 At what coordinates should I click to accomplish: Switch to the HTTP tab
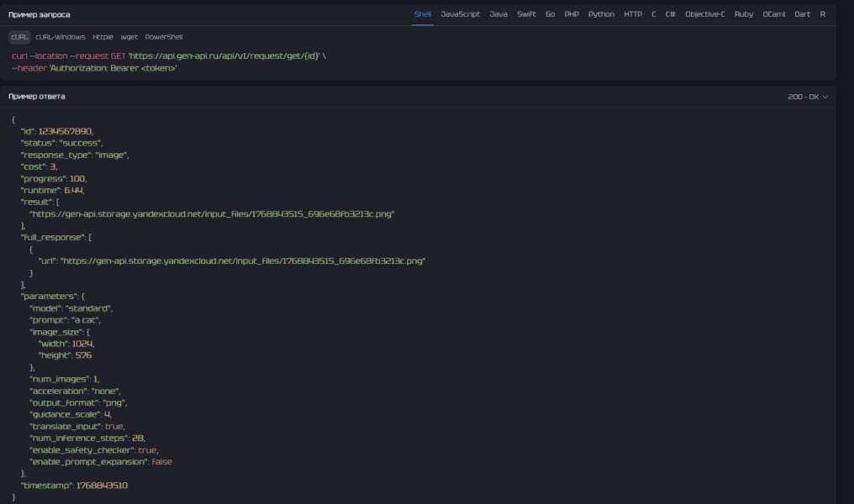point(633,14)
